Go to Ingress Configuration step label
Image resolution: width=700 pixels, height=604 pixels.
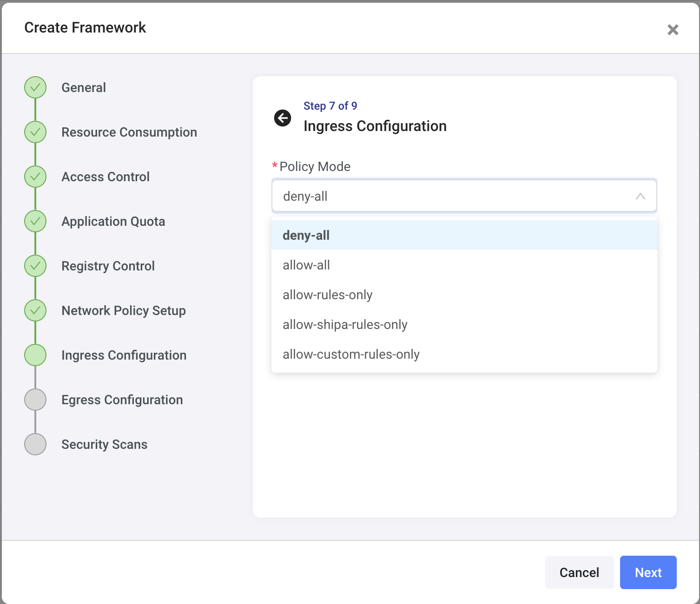point(124,355)
